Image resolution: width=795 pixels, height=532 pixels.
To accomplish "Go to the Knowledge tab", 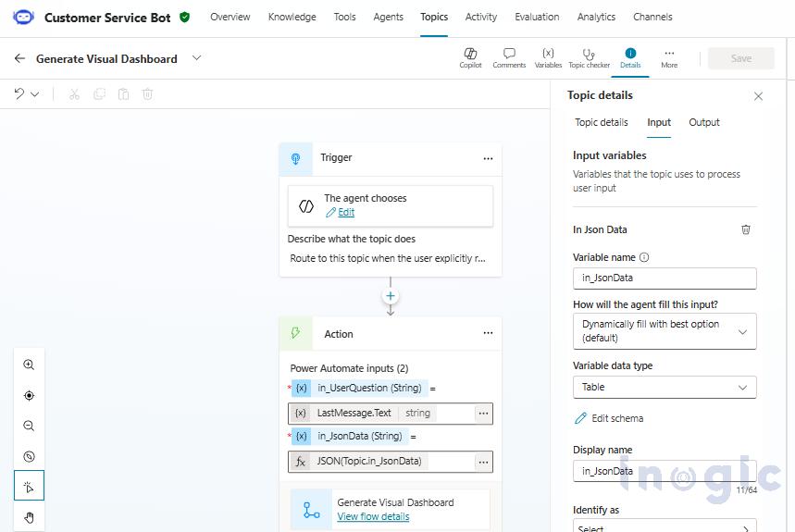I will (292, 18).
